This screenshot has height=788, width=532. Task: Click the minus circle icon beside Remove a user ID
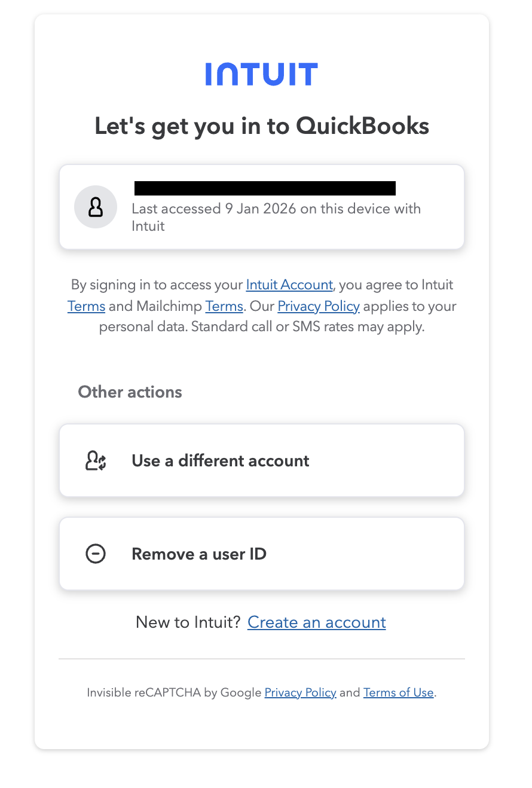tap(96, 554)
